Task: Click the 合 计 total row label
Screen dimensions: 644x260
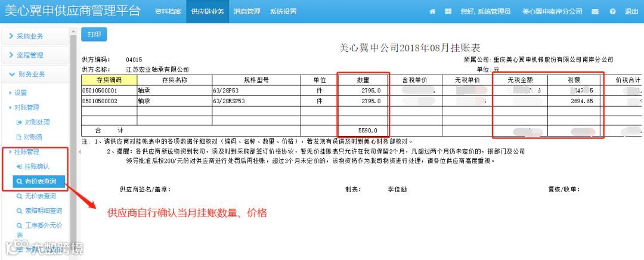Action: [x=109, y=131]
